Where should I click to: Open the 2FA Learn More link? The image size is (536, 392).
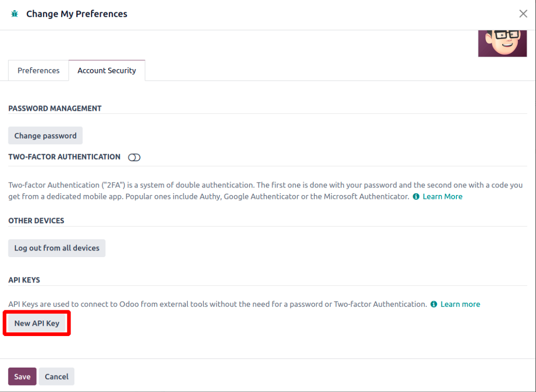442,196
